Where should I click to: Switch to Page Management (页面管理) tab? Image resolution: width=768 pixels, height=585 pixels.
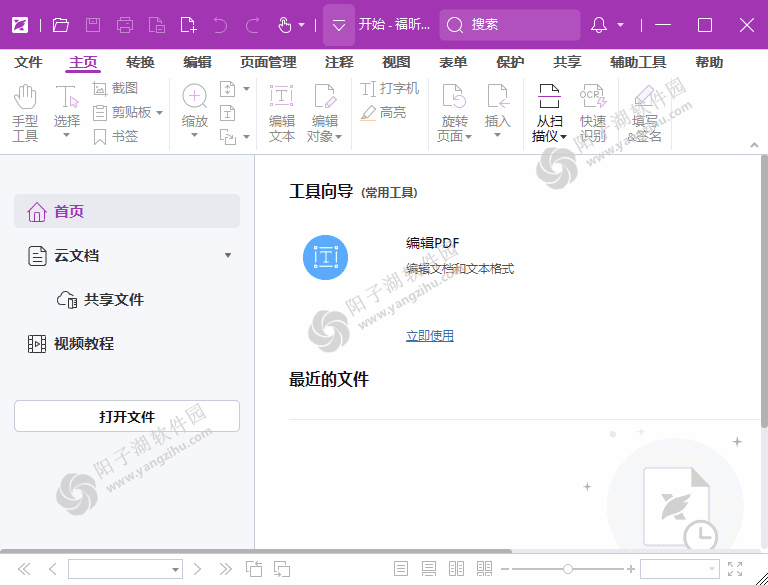tap(268, 62)
